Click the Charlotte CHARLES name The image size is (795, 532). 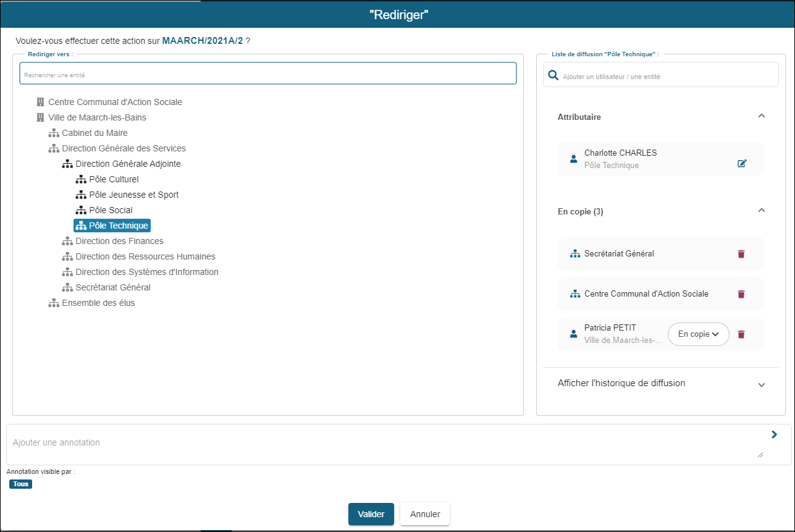(x=621, y=153)
